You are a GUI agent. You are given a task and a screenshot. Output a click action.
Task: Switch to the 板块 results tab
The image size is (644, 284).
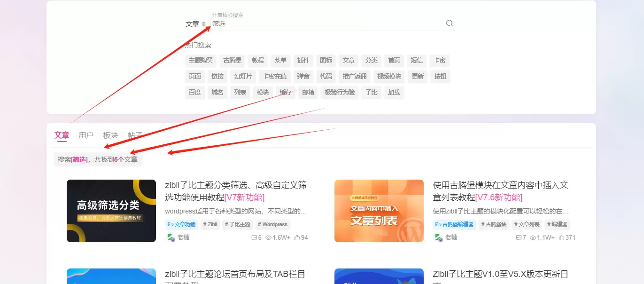[111, 135]
